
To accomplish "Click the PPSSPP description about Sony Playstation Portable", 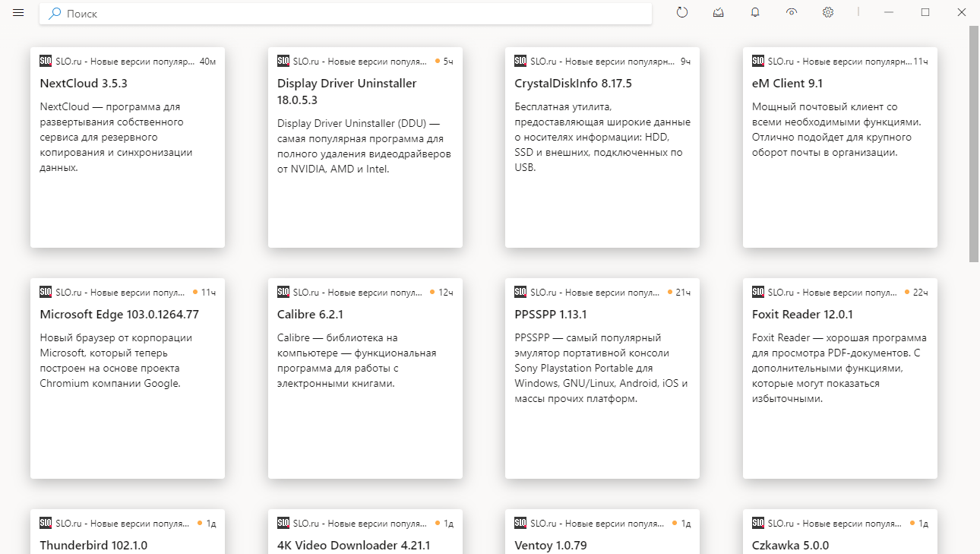I will tap(602, 368).
